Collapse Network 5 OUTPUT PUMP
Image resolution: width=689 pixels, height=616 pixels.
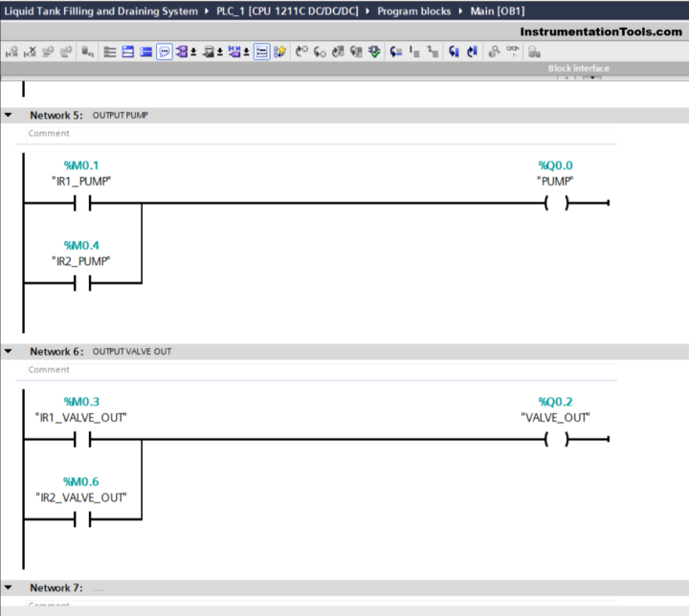click(9, 115)
